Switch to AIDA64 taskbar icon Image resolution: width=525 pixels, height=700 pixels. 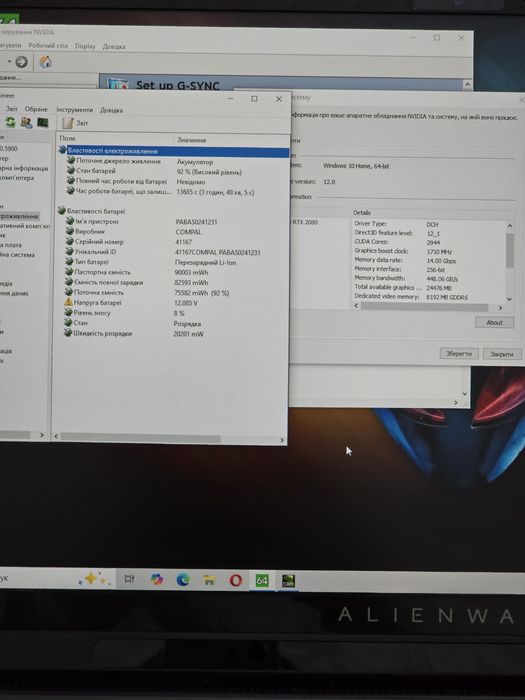click(x=262, y=580)
